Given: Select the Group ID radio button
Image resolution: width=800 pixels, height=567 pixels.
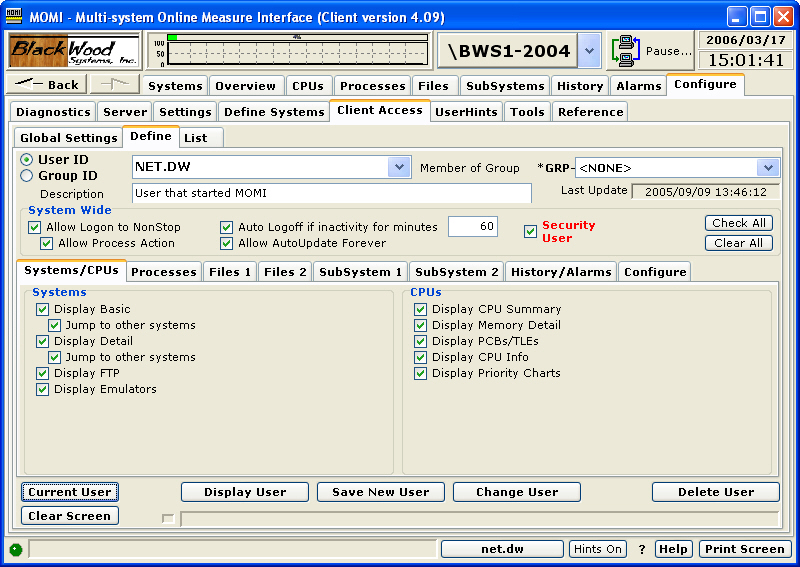Looking at the screenshot, I should [x=27, y=176].
